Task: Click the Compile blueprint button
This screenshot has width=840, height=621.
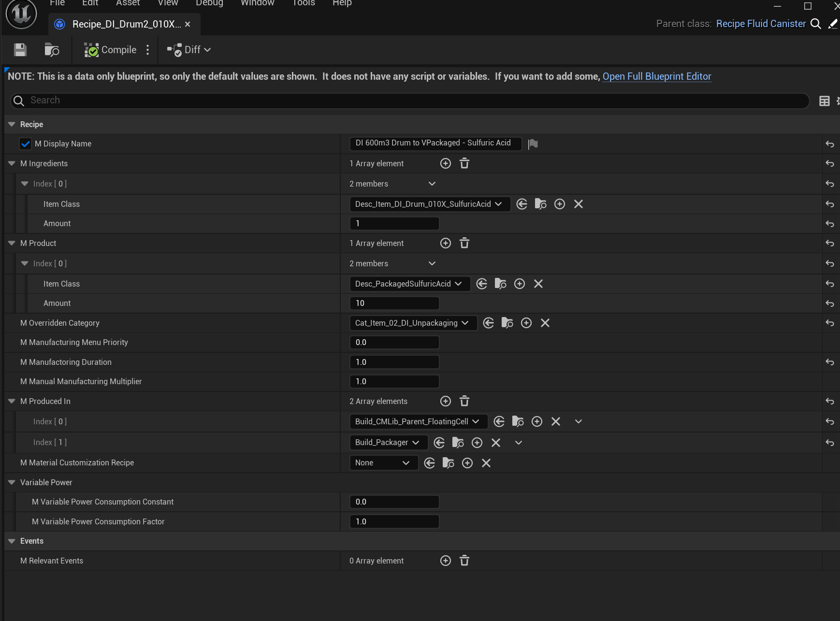Action: tap(111, 50)
